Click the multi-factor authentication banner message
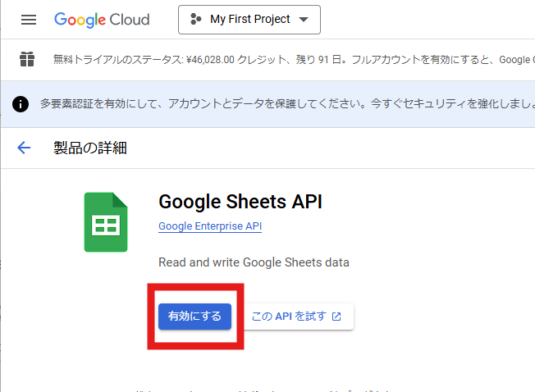The width and height of the screenshot is (535, 392). [x=287, y=103]
